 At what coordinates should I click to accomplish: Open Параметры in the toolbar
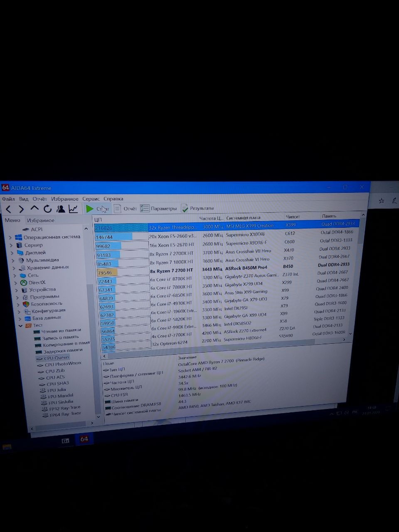tap(158, 208)
